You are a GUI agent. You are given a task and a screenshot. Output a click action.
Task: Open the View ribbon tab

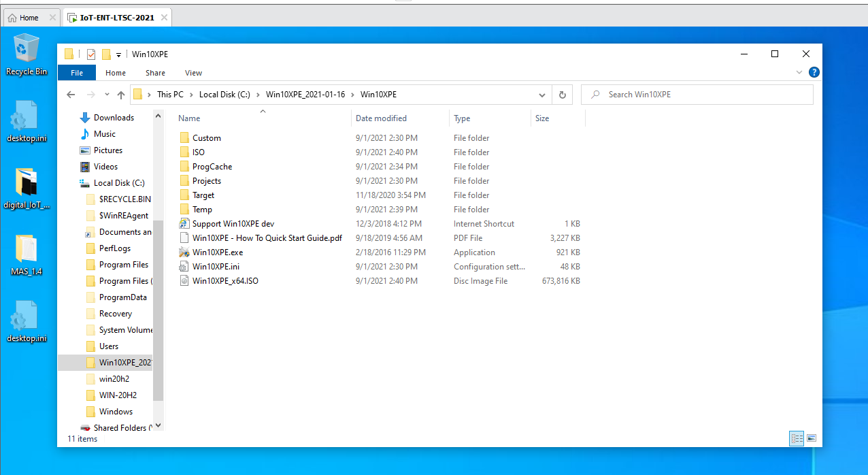click(194, 73)
